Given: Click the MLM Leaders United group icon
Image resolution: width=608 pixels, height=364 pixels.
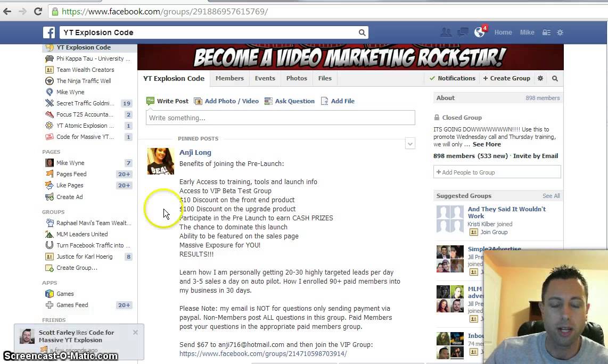Looking at the screenshot, I should 49,234.
